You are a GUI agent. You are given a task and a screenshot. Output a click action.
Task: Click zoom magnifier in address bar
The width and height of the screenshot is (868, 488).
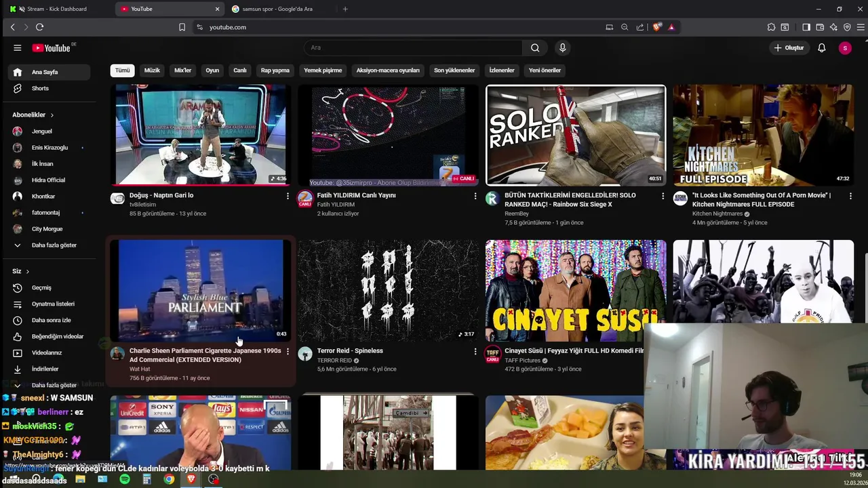pos(625,27)
